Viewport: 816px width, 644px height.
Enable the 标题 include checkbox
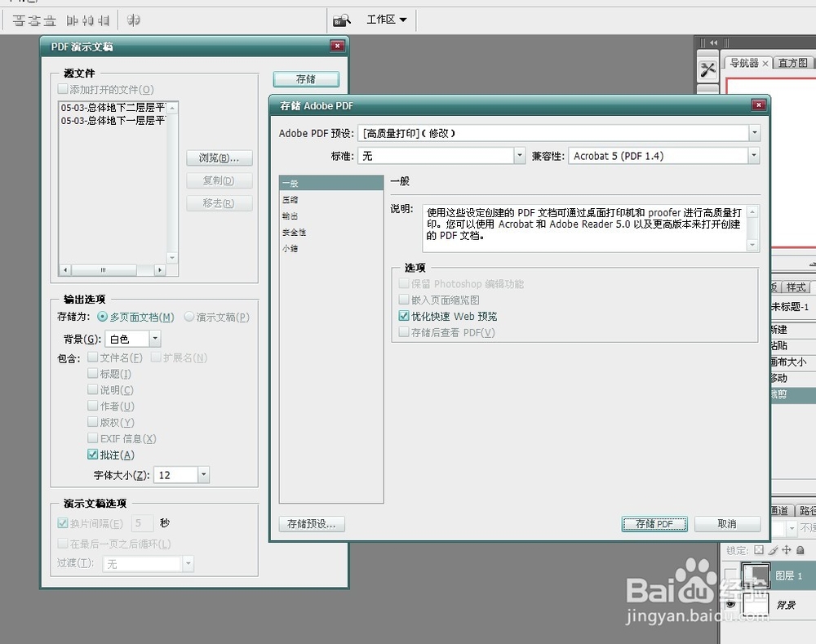93,373
